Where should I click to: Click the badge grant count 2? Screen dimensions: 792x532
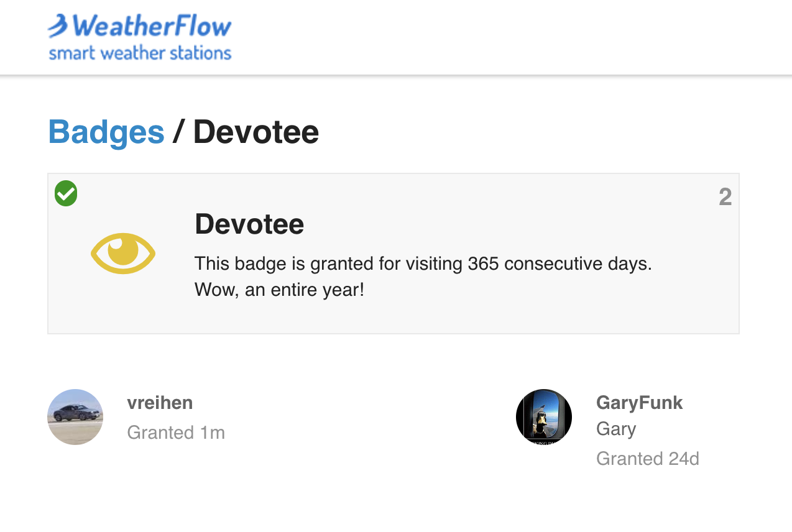tap(725, 197)
